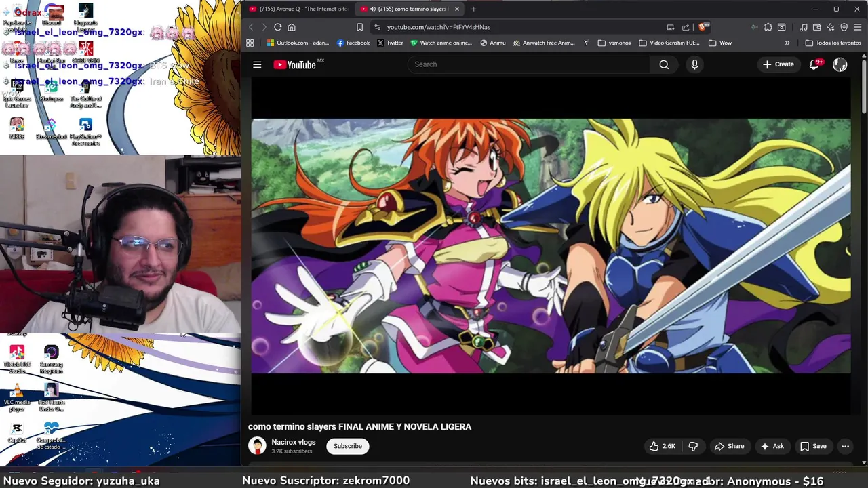Click the video title como termino slayers
The height and width of the screenshot is (488, 868).
[359, 426]
